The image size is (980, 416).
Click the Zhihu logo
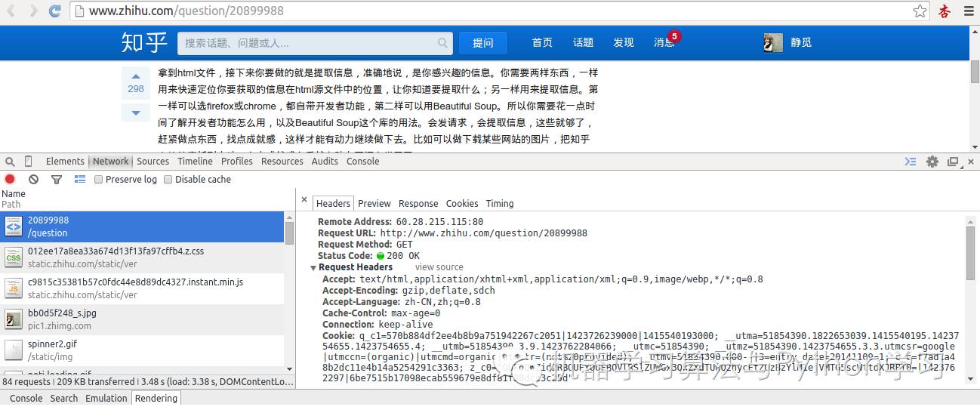point(144,42)
